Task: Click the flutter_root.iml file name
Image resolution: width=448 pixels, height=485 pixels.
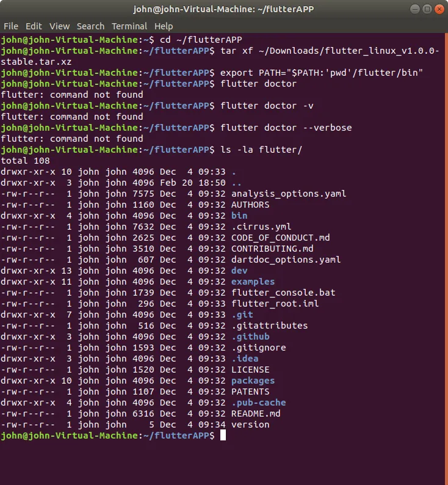Action: click(275, 304)
